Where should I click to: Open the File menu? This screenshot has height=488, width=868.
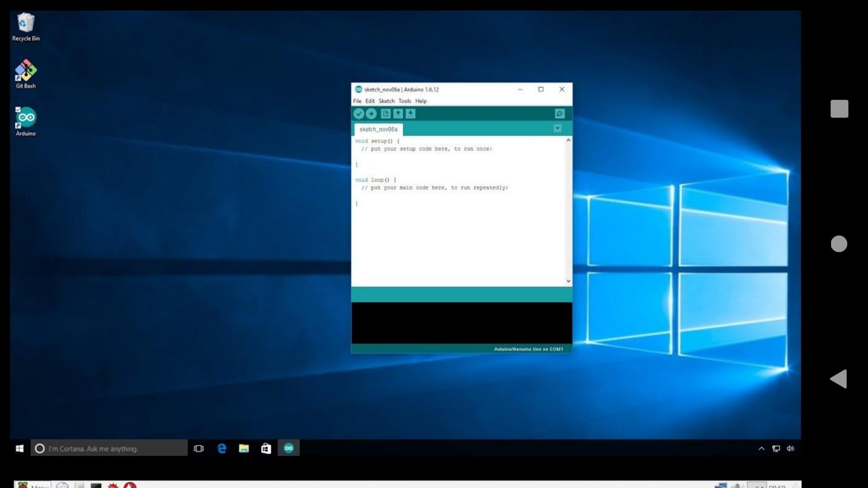pos(358,101)
